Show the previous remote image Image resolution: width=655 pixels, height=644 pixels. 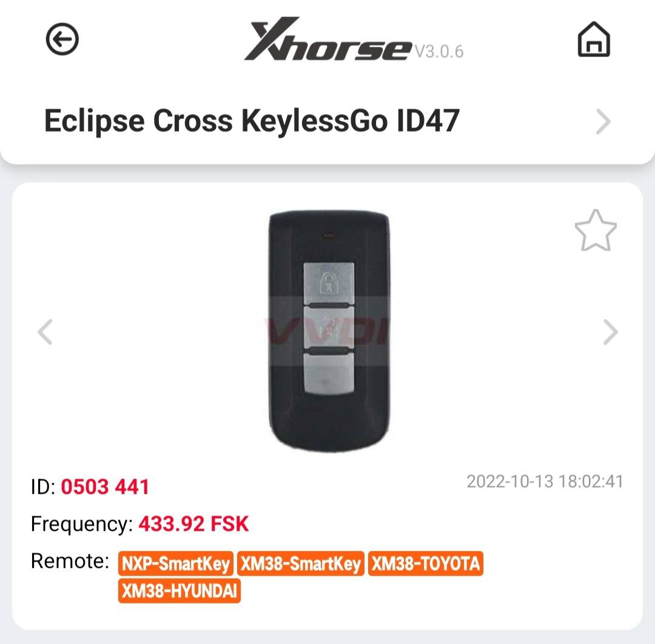45,332
